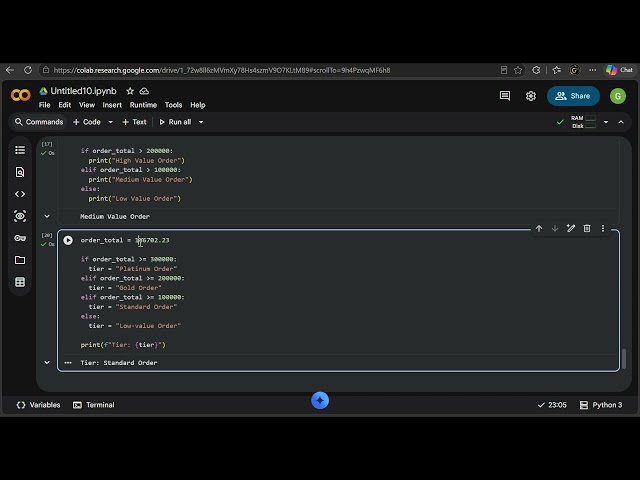Open the comments icon in header

click(505, 96)
